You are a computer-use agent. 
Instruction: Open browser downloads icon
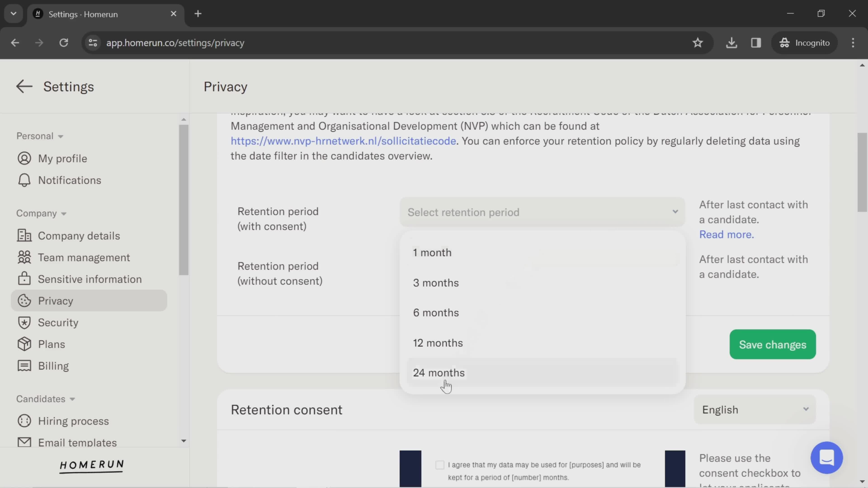tap(731, 43)
